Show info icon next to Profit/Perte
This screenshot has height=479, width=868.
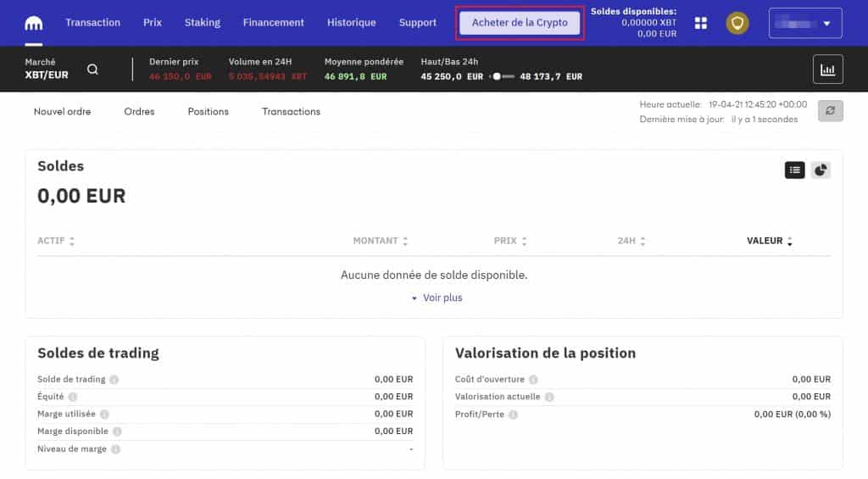(x=513, y=415)
